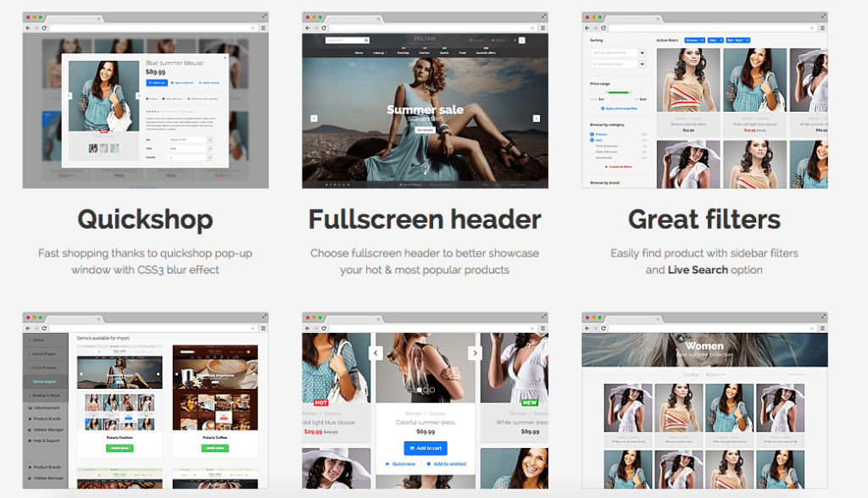Check the Accessories category checkbox
The width and height of the screenshot is (868, 498).
pyautogui.click(x=592, y=158)
